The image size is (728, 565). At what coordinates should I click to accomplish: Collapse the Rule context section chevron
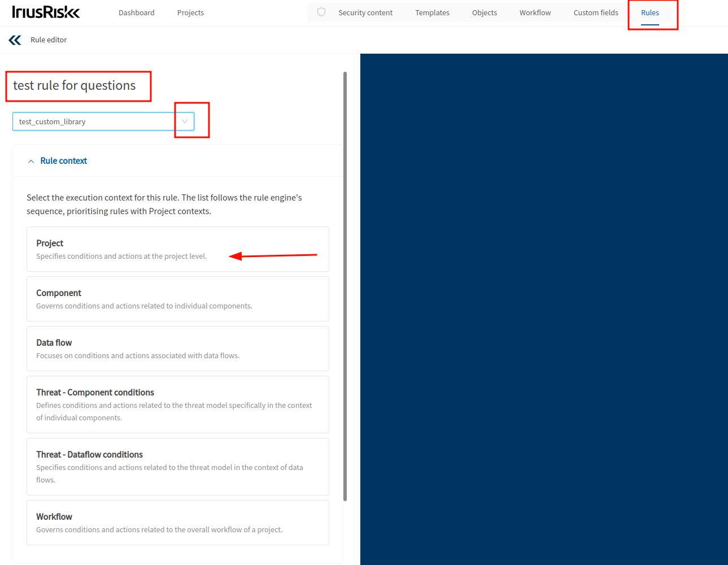[x=31, y=162]
